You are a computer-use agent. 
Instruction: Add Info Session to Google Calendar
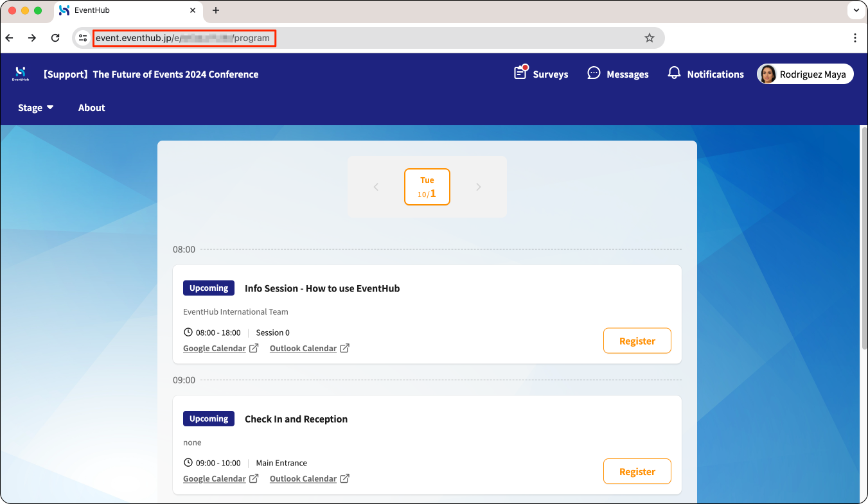[221, 348]
